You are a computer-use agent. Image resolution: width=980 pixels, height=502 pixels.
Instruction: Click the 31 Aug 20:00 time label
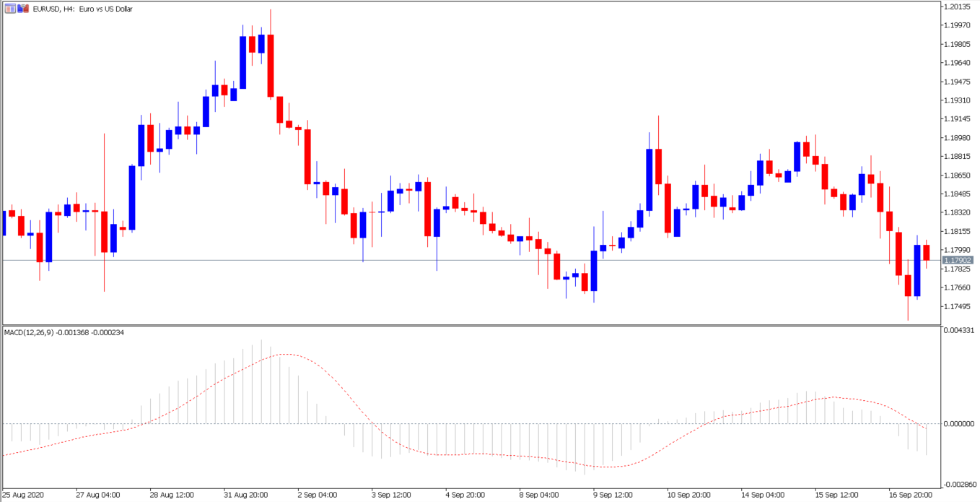pos(246,496)
